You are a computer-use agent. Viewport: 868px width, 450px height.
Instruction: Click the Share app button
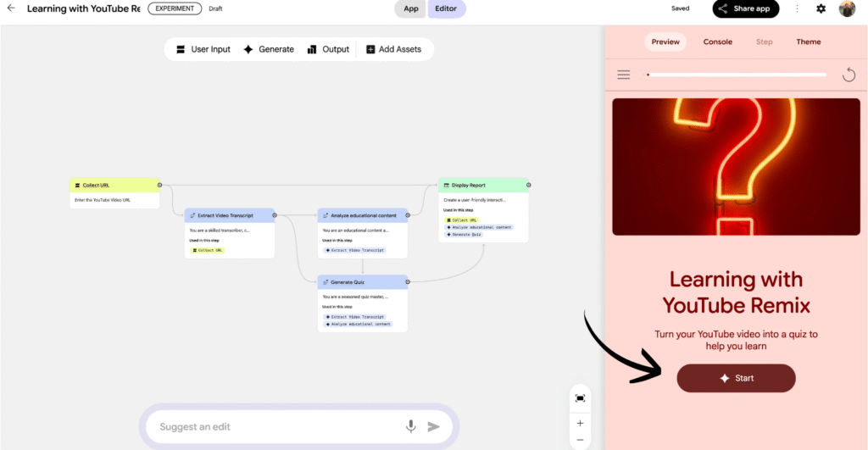point(746,8)
